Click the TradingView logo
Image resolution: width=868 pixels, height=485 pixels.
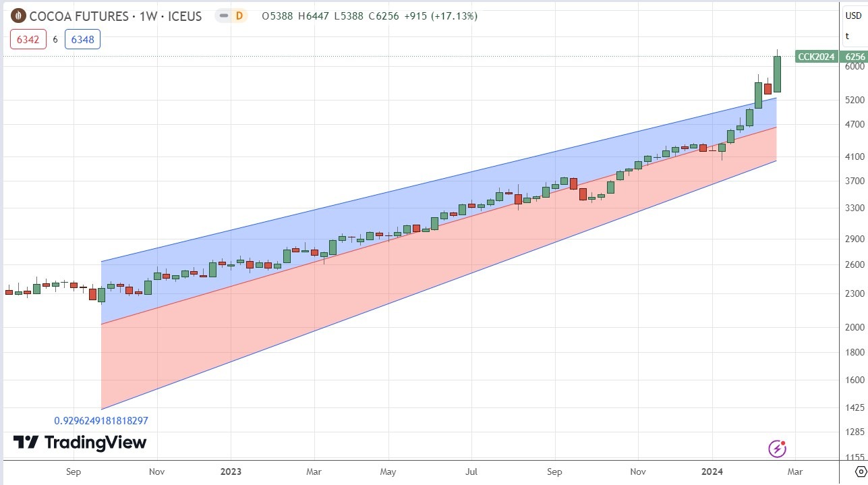[80, 443]
